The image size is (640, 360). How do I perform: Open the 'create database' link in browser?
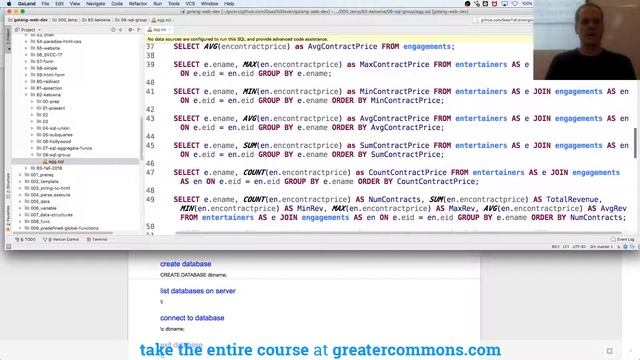tap(185, 264)
